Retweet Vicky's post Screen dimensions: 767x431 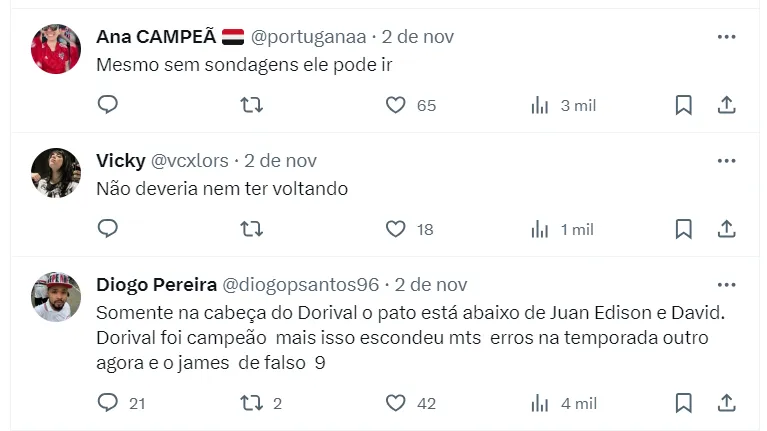click(253, 229)
